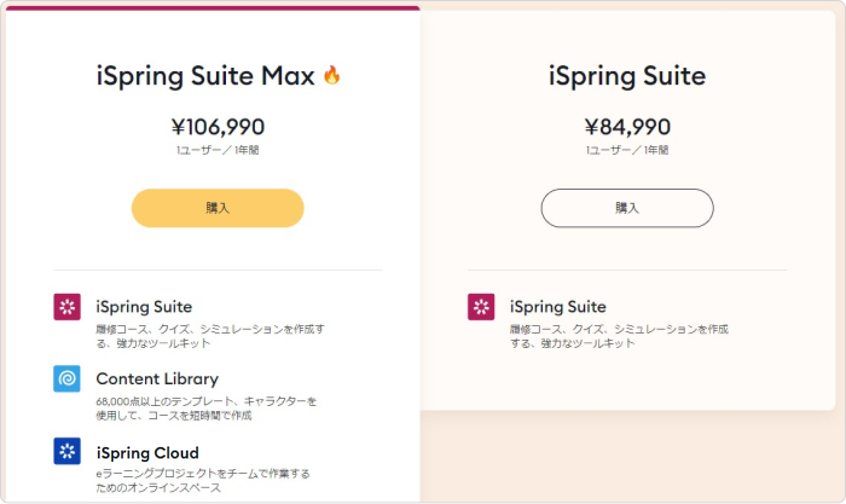Click the 1ユーザー／1年間 label under ¥84,990
Viewport: 846px width, 504px height.
[627, 150]
